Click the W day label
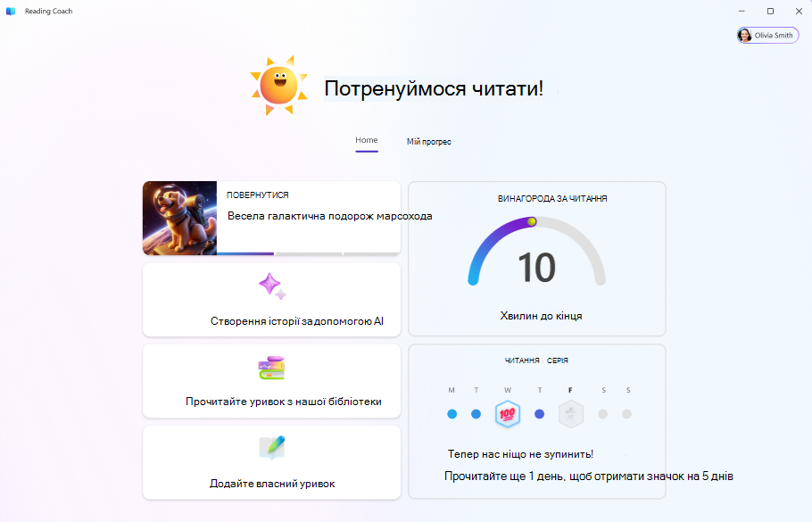This screenshot has height=522, width=812. pos(508,390)
